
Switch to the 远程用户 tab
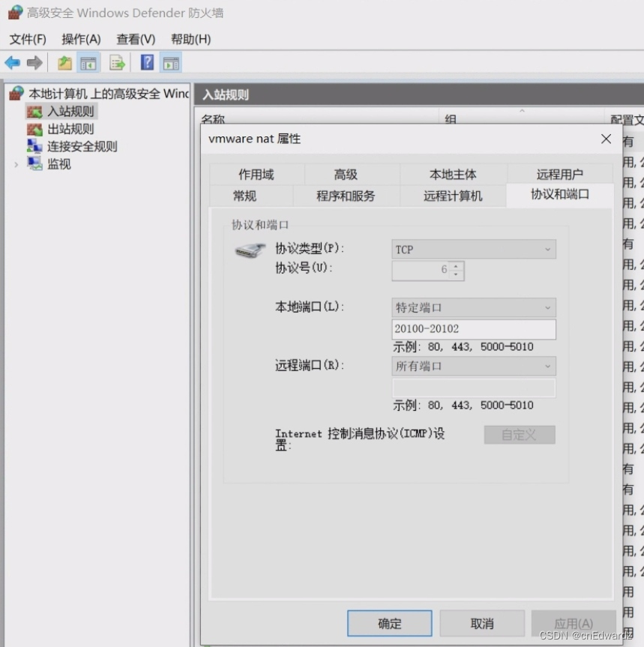coord(560,174)
